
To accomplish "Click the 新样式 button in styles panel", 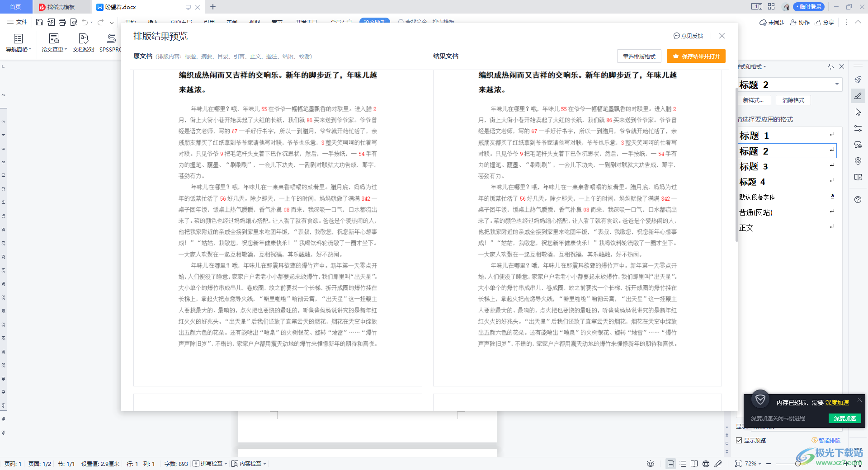I will (753, 100).
